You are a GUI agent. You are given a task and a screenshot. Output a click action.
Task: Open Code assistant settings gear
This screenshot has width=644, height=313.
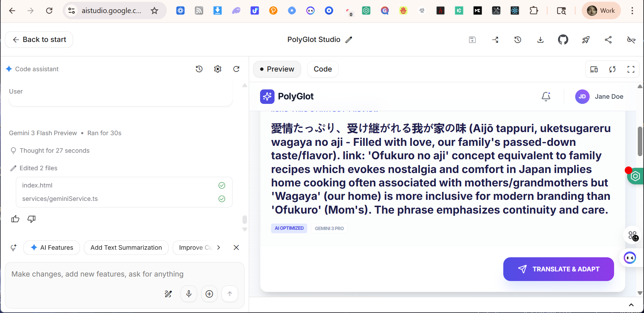click(218, 69)
